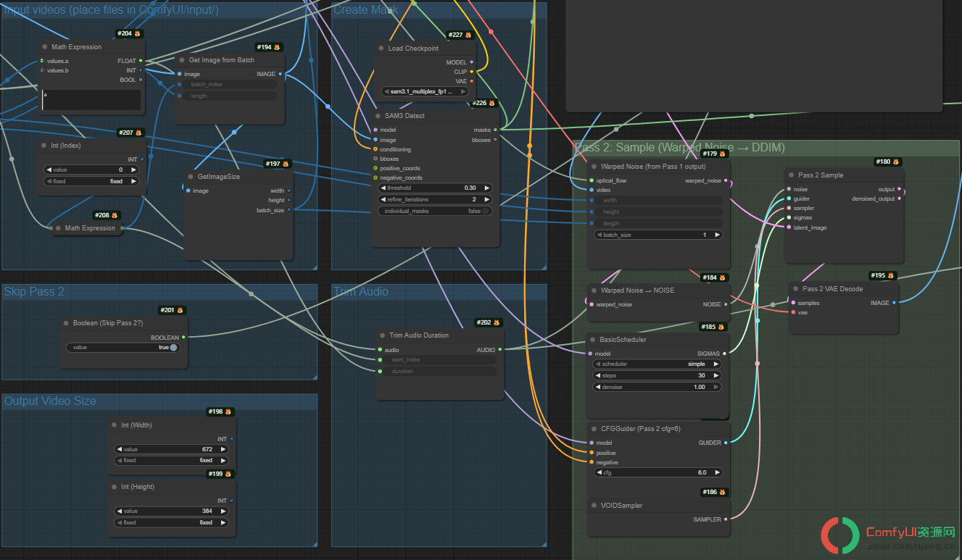Collapse the Warped Noise (from Pass 1 output) dot
This screenshot has width=962, height=560.
click(x=594, y=167)
